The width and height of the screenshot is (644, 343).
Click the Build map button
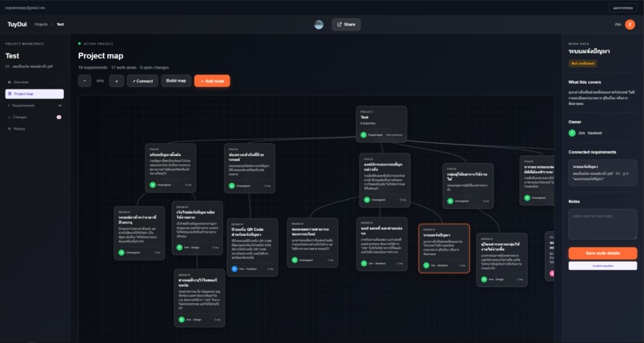click(177, 81)
